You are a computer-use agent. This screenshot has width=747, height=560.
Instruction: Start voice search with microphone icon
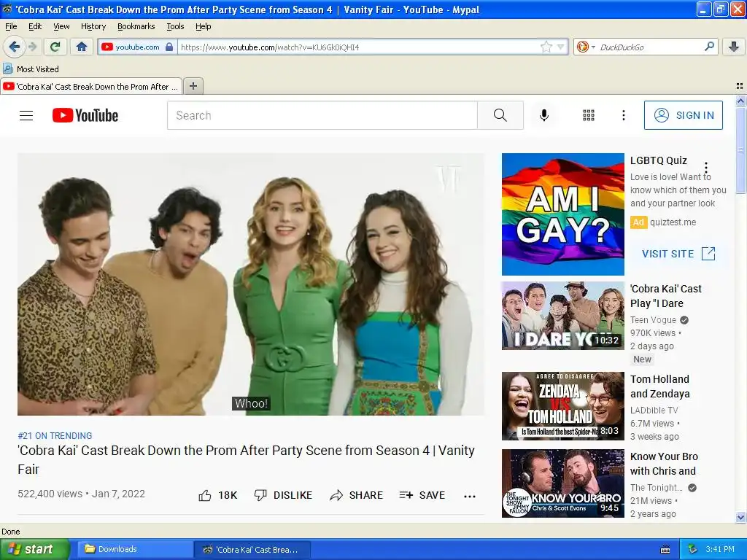(x=544, y=115)
